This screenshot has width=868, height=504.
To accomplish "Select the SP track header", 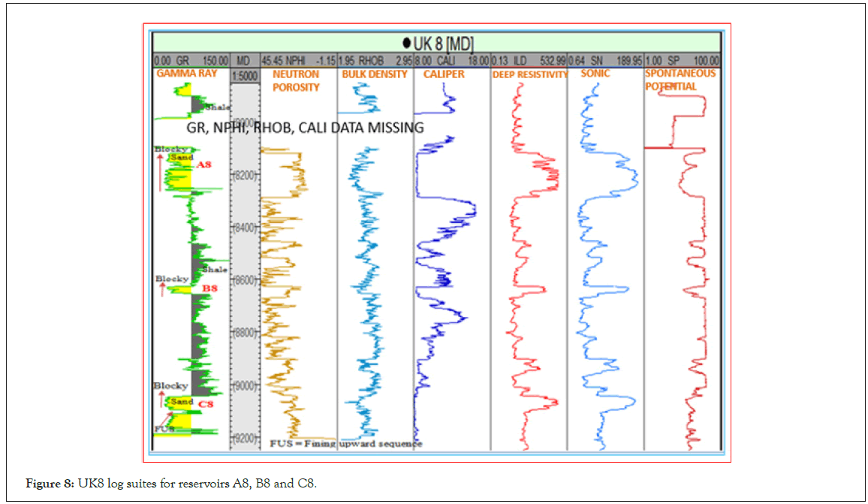I will coord(682,60).
